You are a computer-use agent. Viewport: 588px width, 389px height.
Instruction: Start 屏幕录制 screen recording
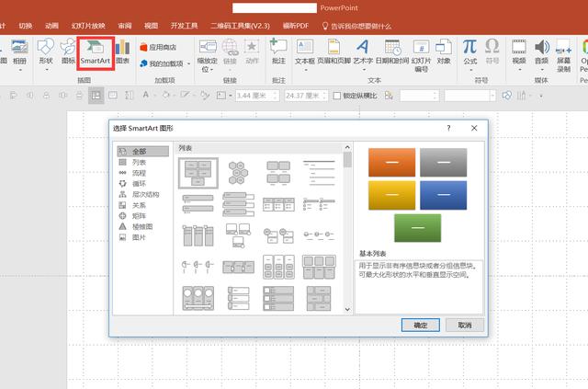(x=563, y=55)
